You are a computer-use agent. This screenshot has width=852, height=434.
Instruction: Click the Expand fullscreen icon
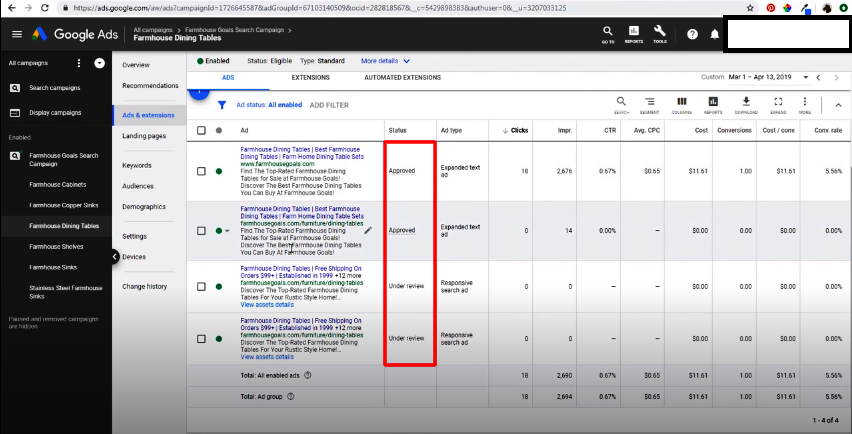point(778,105)
